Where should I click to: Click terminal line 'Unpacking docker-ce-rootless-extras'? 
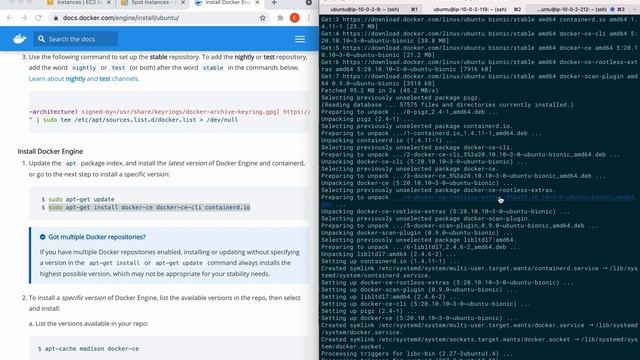(445, 211)
